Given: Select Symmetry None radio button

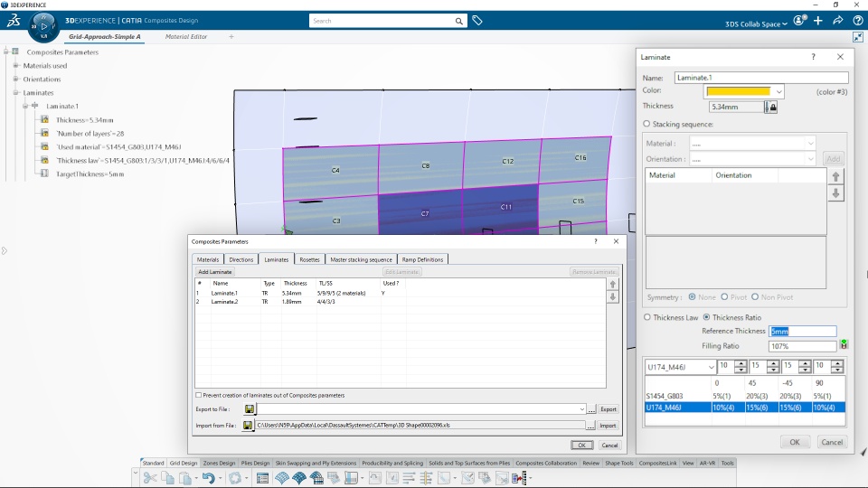Looking at the screenshot, I should [692, 297].
